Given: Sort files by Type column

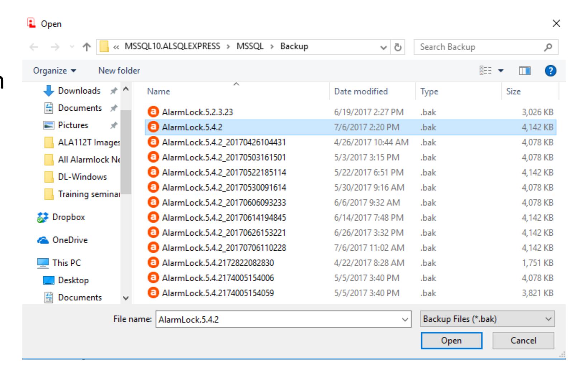Looking at the screenshot, I should (429, 91).
